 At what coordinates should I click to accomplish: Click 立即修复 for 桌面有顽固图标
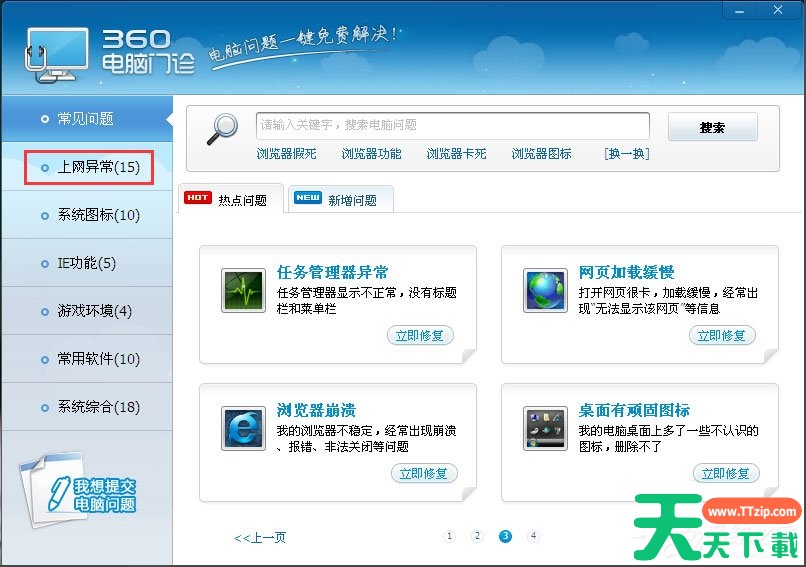coord(726,473)
